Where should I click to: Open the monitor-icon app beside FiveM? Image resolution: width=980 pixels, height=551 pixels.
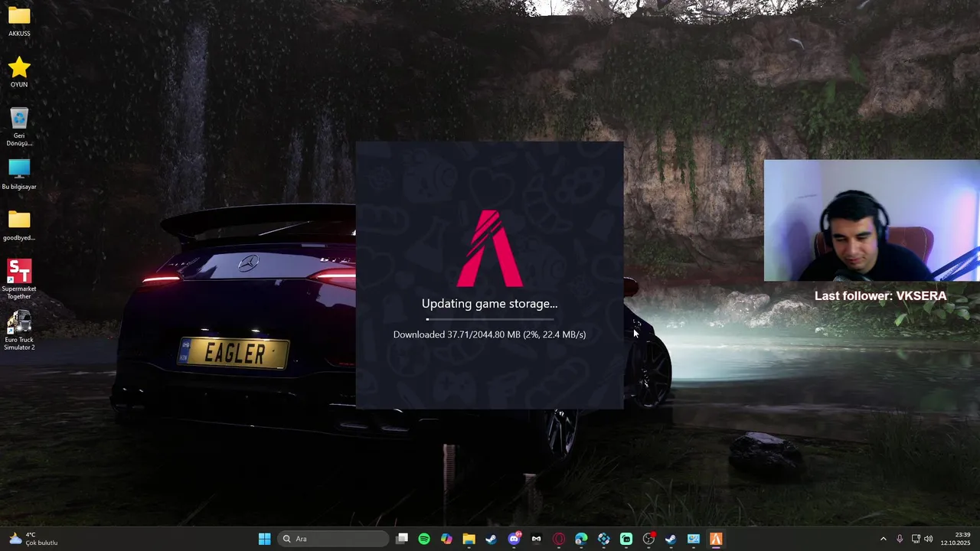click(693, 539)
